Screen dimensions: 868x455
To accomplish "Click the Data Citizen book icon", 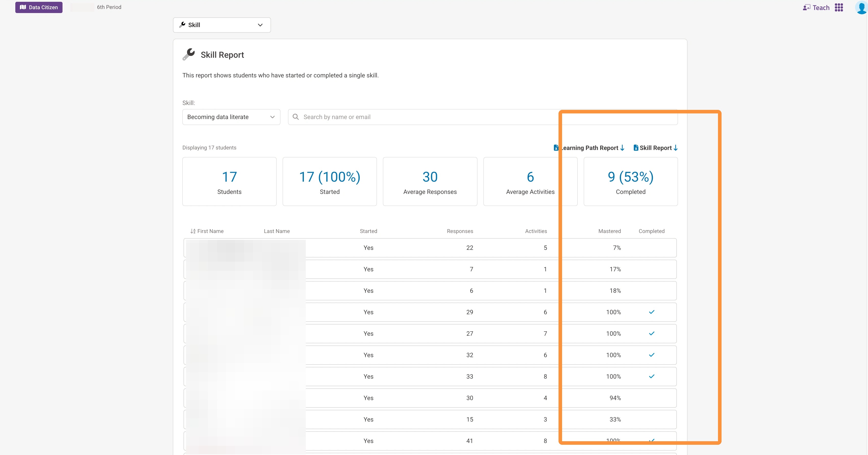I will (23, 7).
